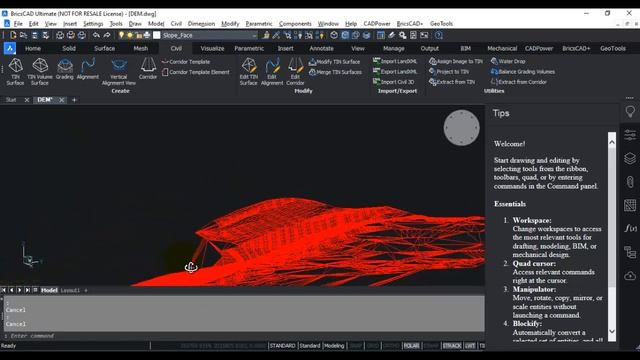Switch to Layout1 tab
The height and width of the screenshot is (360, 640).
tap(70, 290)
